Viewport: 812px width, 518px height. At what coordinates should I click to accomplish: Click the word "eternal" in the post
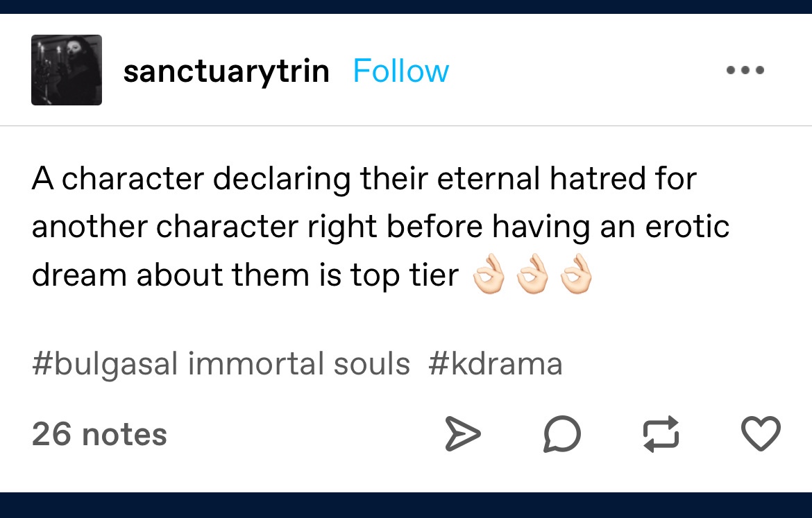pyautogui.click(x=488, y=180)
